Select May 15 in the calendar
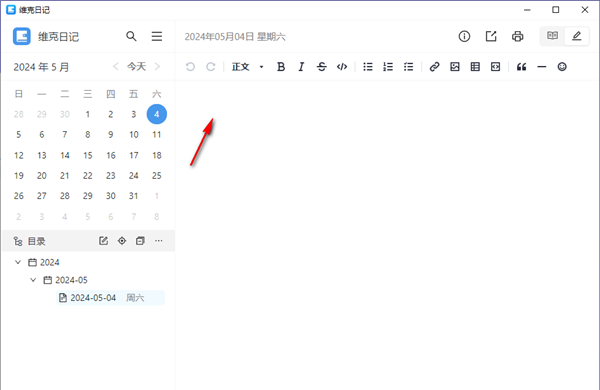The width and height of the screenshot is (600, 390). click(88, 155)
